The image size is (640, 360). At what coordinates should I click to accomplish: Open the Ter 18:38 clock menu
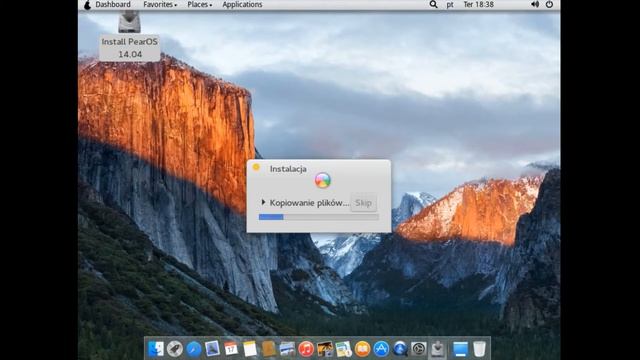(x=478, y=4)
